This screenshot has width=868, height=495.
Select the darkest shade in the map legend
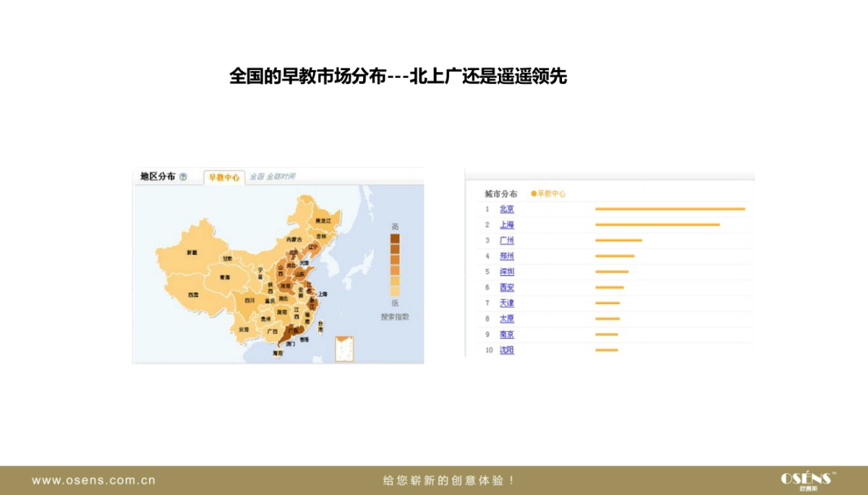pyautogui.click(x=394, y=237)
